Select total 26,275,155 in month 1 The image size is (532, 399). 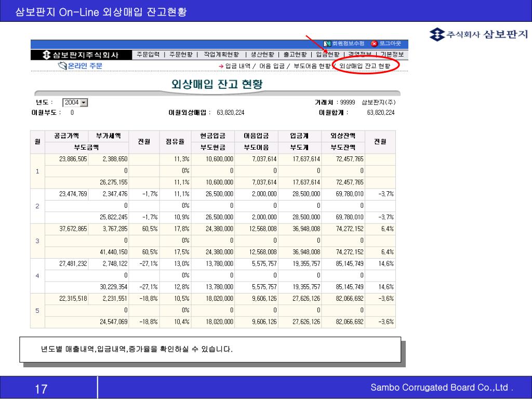(x=114, y=182)
